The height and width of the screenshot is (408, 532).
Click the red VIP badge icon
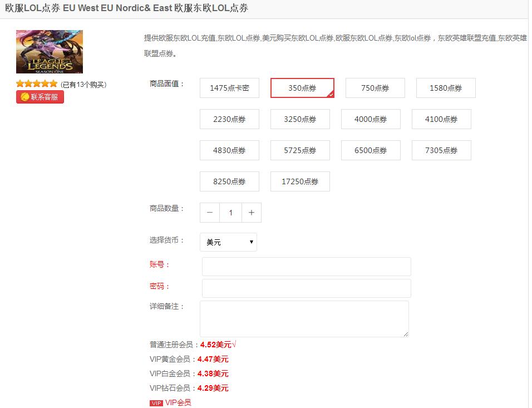(x=156, y=403)
